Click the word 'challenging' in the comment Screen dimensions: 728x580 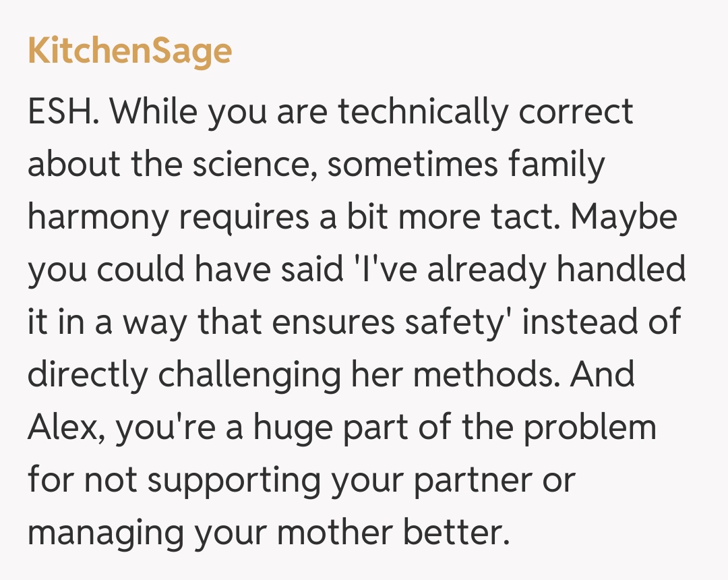(x=245, y=374)
